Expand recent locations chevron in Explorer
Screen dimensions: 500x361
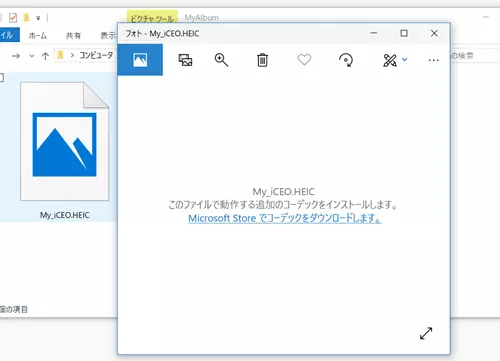tap(32, 56)
